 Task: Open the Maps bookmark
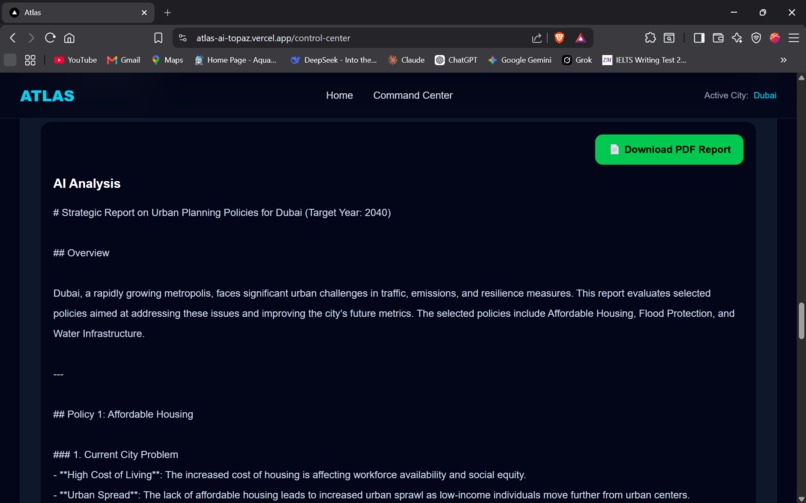(x=167, y=60)
